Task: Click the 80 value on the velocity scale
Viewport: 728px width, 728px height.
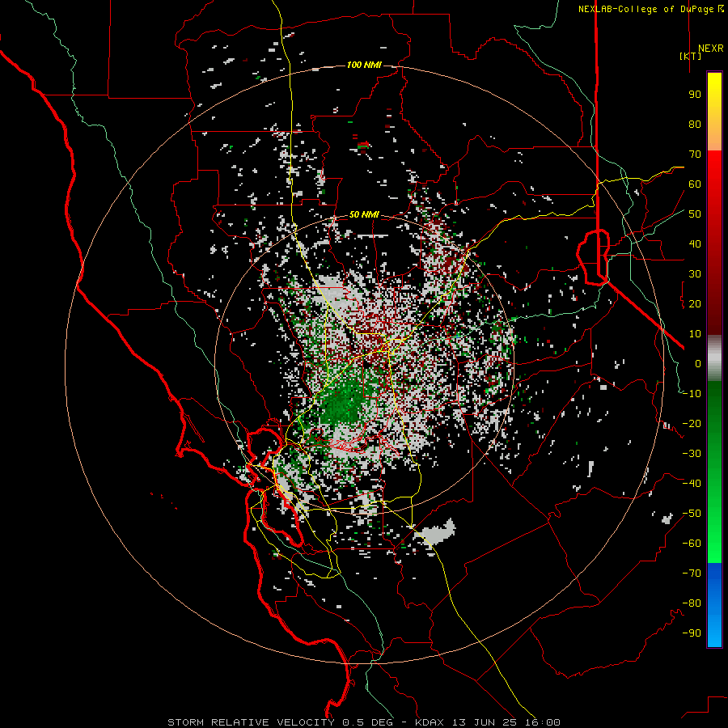Action: click(x=695, y=125)
